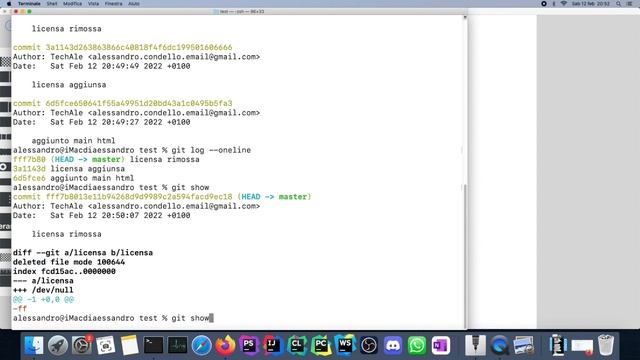640x360 pixels.
Task: Open WebStorm (WS) in the dock
Action: point(345,345)
